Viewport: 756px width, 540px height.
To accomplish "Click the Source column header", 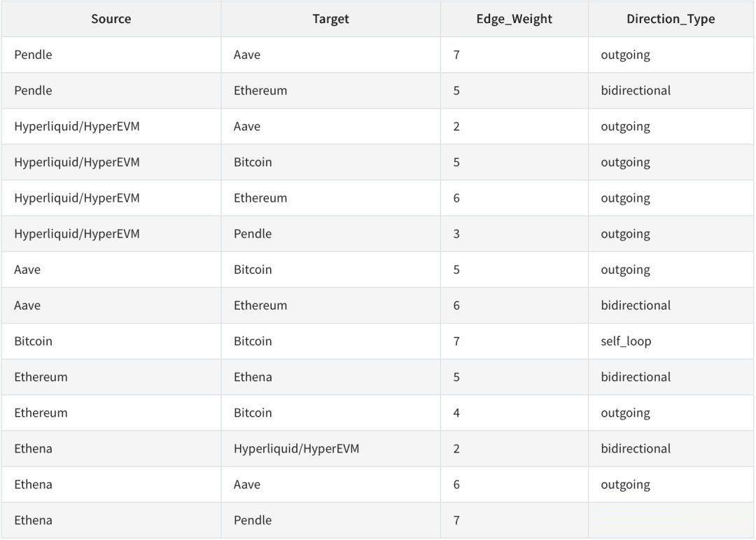I will 111,19.
